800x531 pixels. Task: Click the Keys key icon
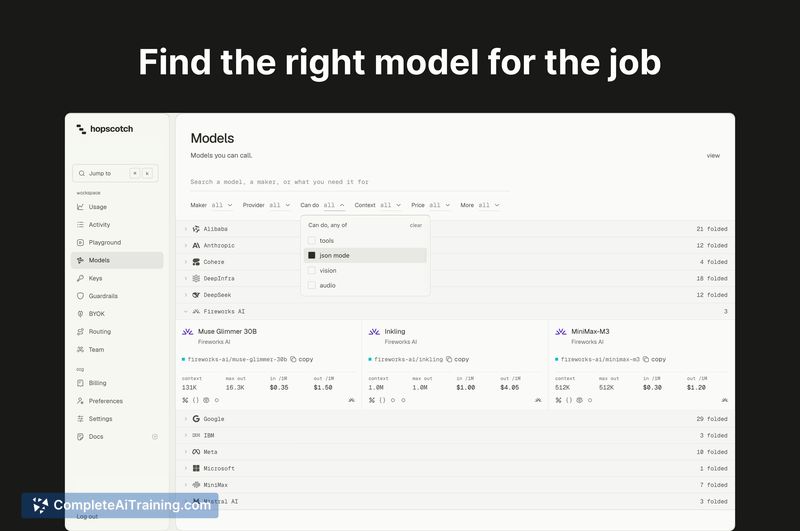80,278
